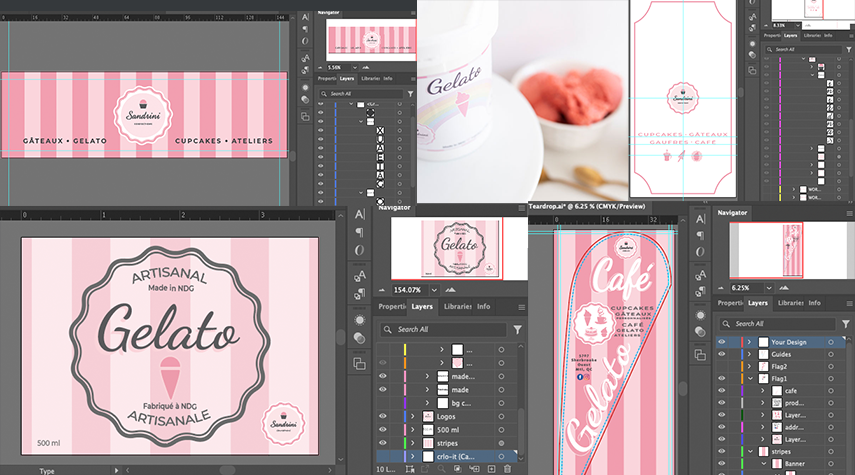Select the Flag2 layer row
Viewport: 855px width, 475px height.
pos(781,366)
